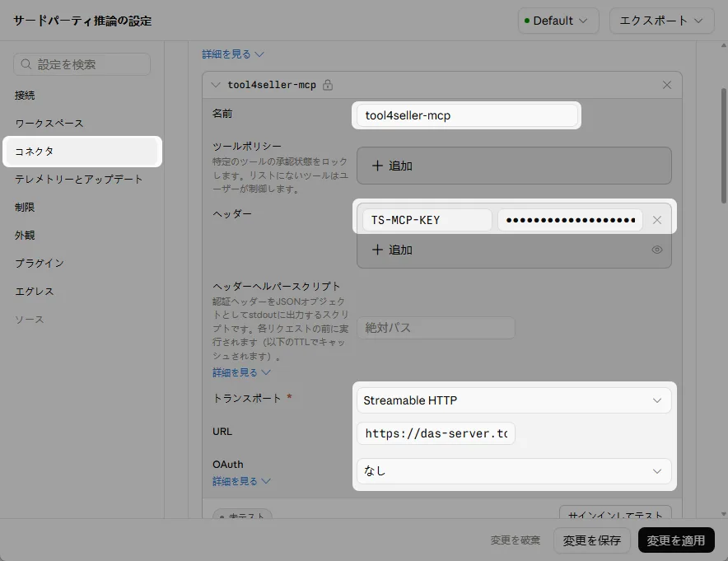Toggle header value visibility eye icon

pos(657,250)
